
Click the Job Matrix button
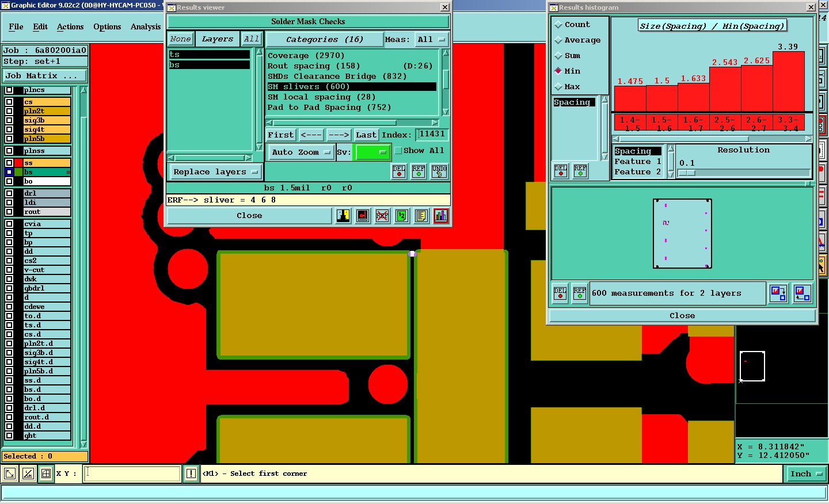(45, 75)
